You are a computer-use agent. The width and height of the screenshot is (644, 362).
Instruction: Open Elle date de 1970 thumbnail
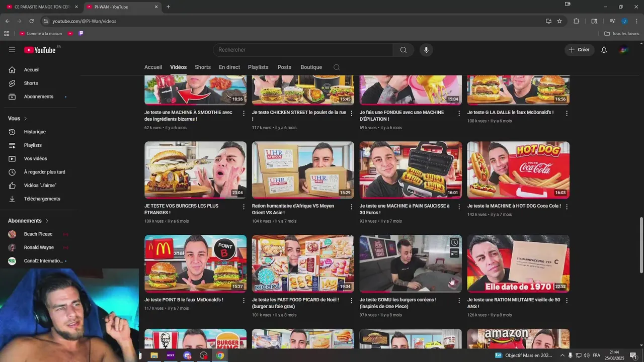point(518,263)
